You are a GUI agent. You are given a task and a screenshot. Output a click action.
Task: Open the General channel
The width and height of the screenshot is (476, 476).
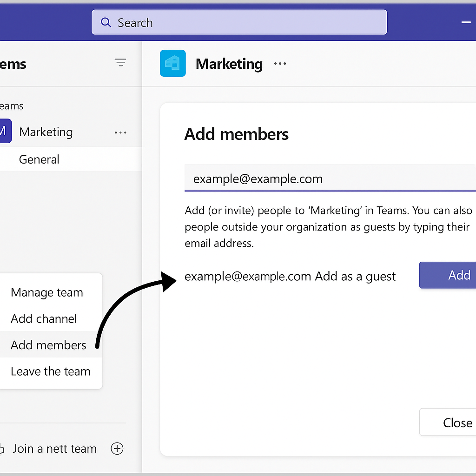71,159
